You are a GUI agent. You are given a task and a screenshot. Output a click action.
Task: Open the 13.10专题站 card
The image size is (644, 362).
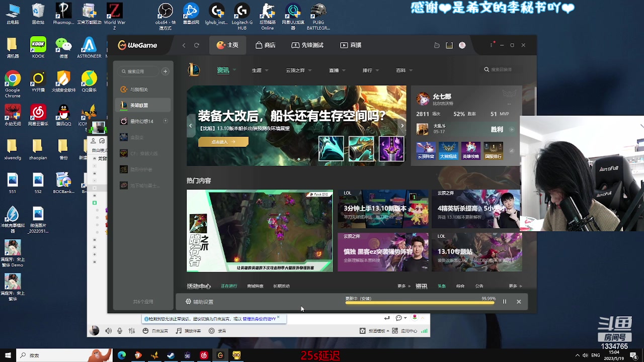click(476, 251)
